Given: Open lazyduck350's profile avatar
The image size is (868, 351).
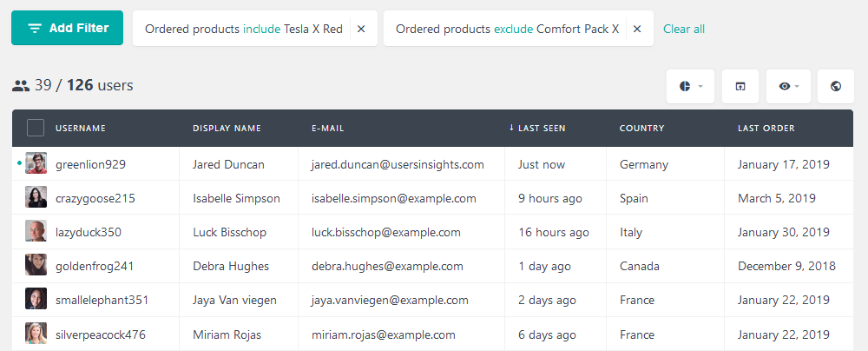Looking at the screenshot, I should point(36,231).
